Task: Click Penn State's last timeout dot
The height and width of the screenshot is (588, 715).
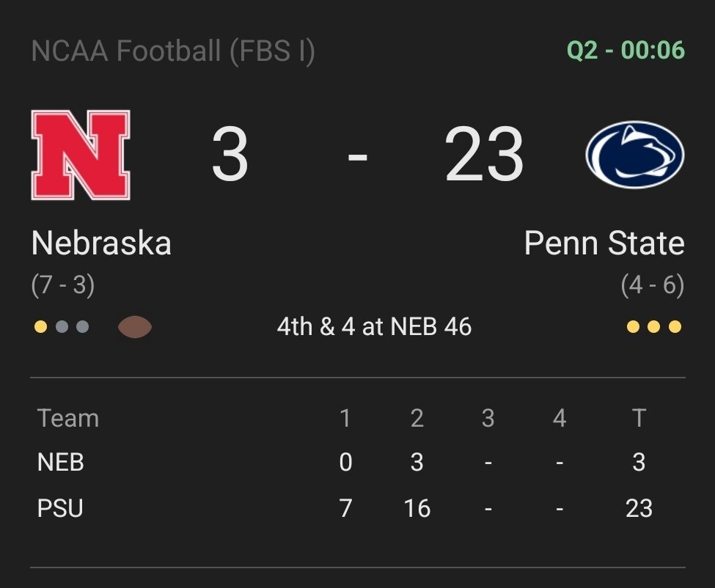Action: (675, 327)
